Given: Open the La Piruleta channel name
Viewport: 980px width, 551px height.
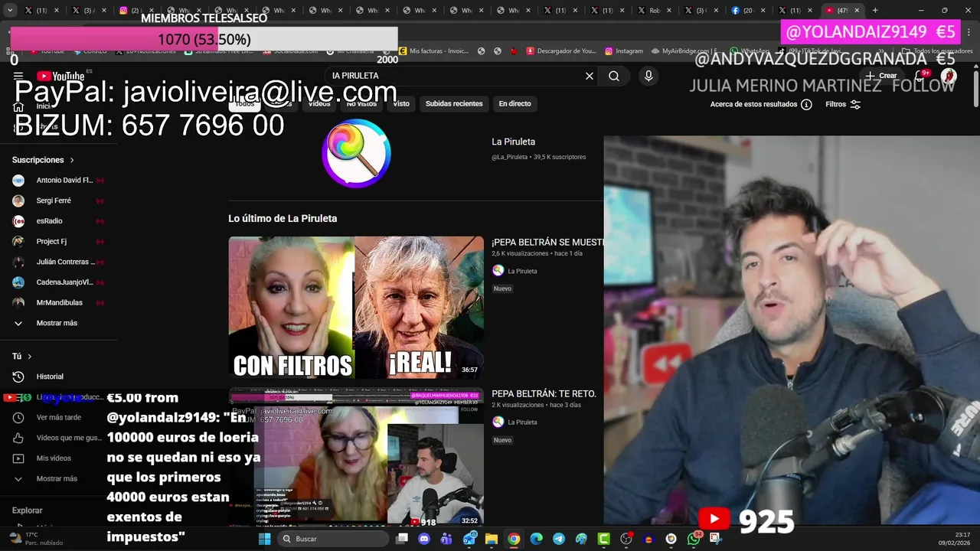Looking at the screenshot, I should pyautogui.click(x=513, y=142).
